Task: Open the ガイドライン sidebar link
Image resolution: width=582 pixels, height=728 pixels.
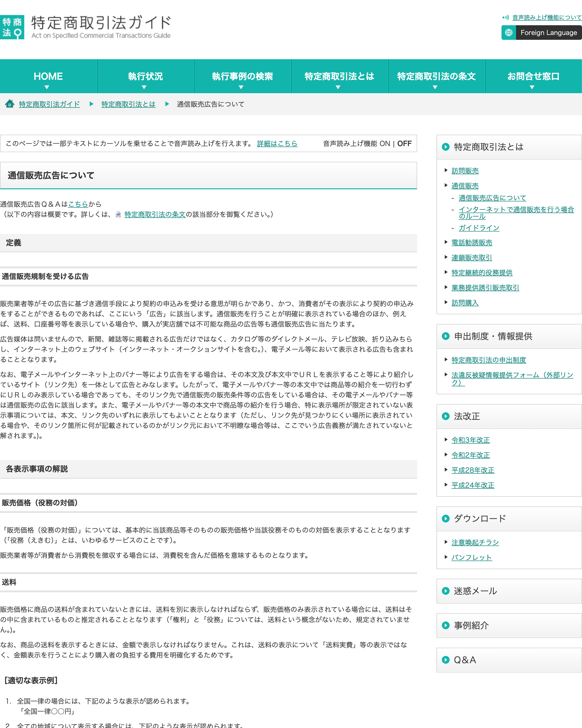Action: (x=479, y=228)
